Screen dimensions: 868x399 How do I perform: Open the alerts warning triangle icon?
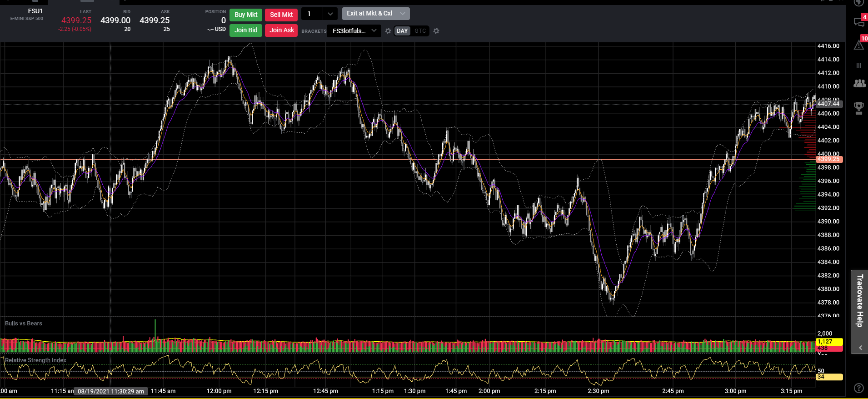858,45
